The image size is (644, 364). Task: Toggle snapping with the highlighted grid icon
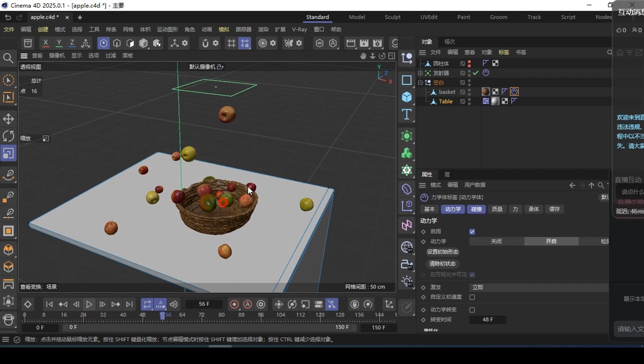pyautogui.click(x=245, y=43)
